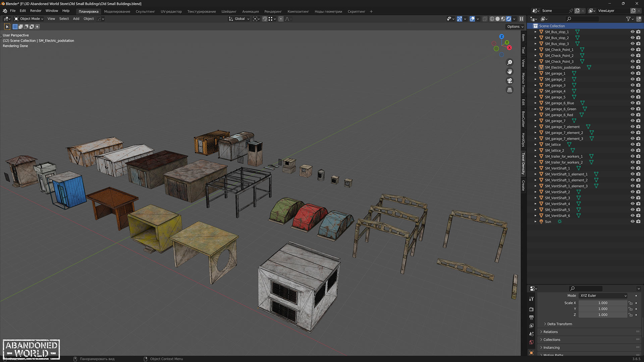Open the View Layer properties tab icon
The image size is (644, 362).
coord(531,326)
